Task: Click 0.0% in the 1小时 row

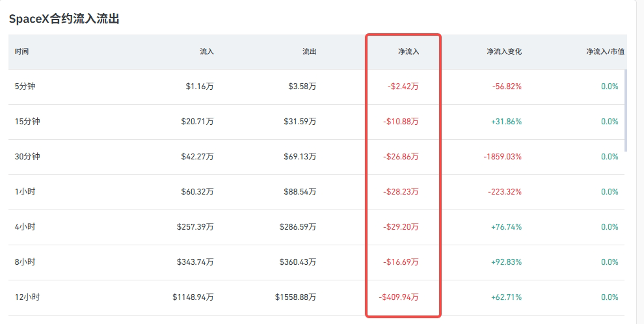Action: click(610, 192)
